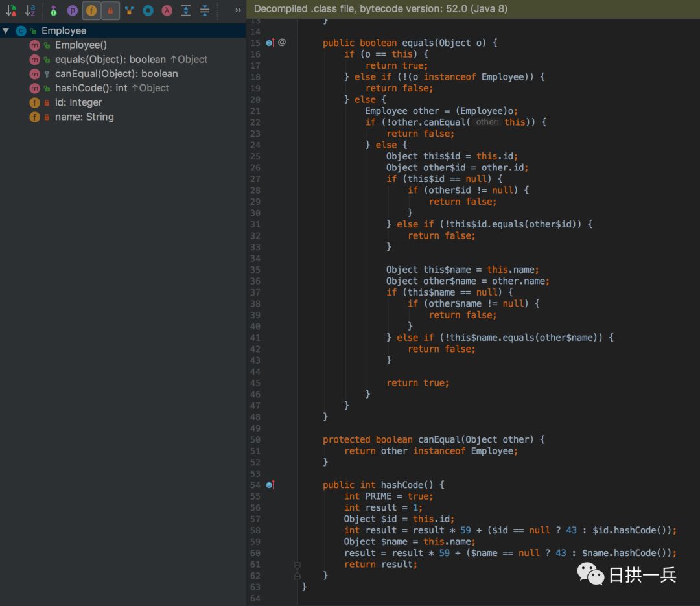Screen dimensions: 700x606
Task: Click 'return true;' at line 45
Action: 417,383
